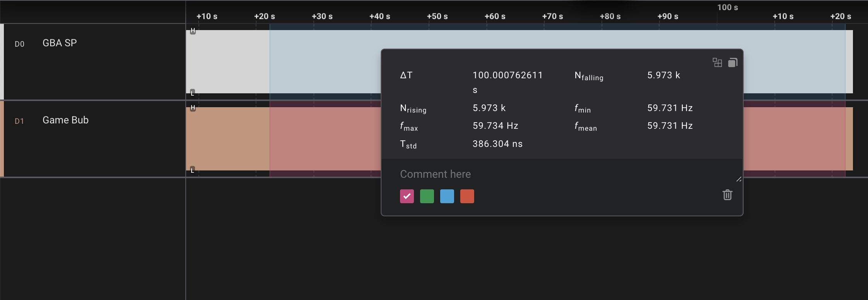
Task: Choose the red measurement color
Action: click(x=467, y=196)
